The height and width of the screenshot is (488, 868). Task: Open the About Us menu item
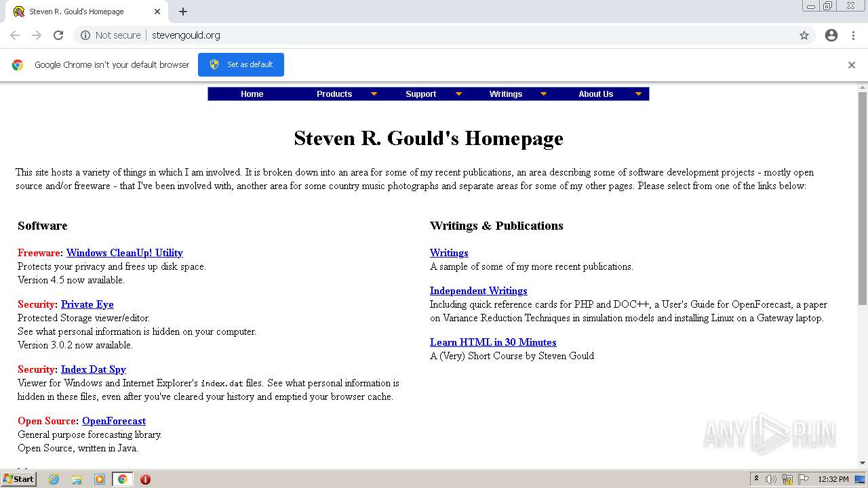tap(595, 94)
